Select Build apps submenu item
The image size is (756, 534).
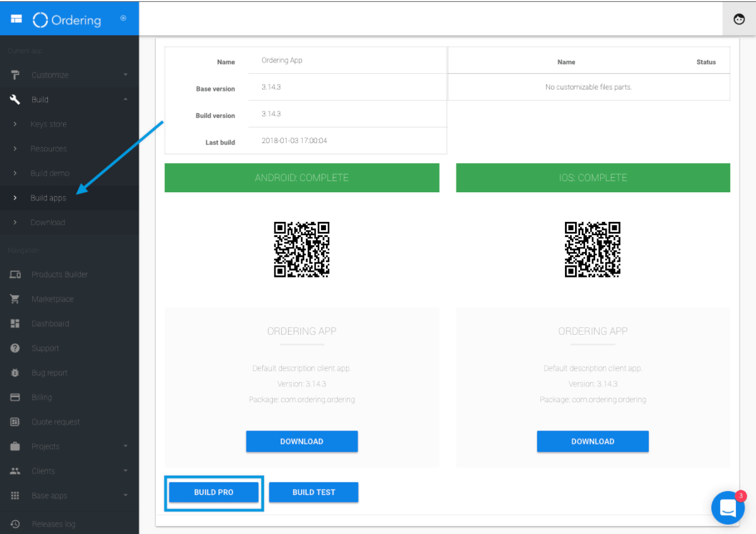click(69, 197)
